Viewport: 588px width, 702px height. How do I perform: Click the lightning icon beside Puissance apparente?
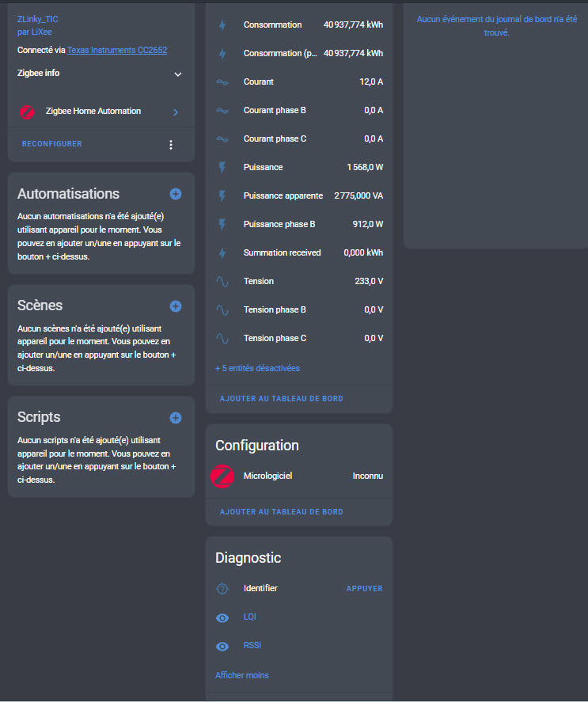222,196
